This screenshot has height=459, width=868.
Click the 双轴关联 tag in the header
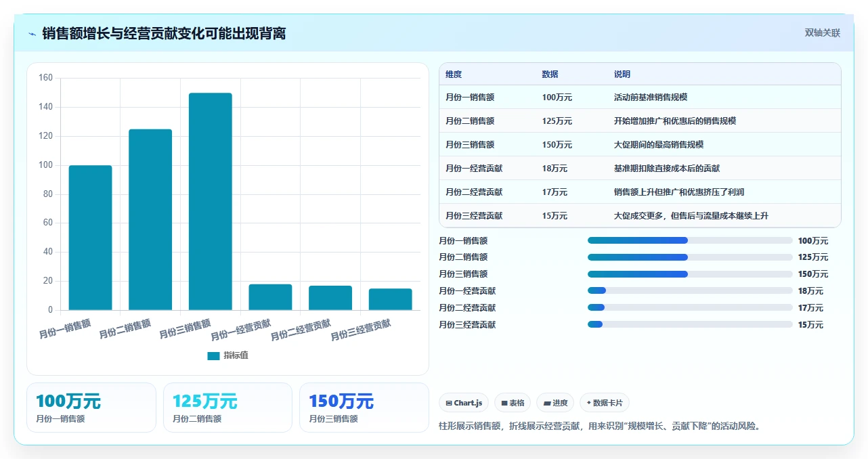pos(822,33)
